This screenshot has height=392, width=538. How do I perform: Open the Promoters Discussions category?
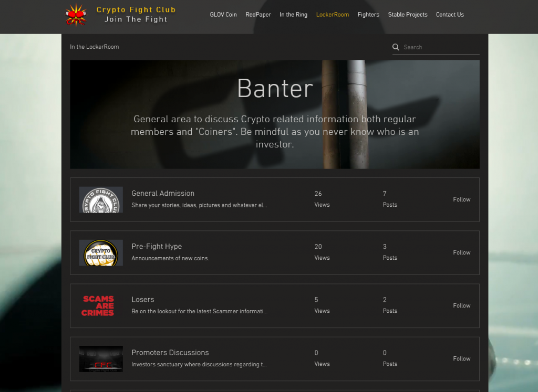click(170, 353)
